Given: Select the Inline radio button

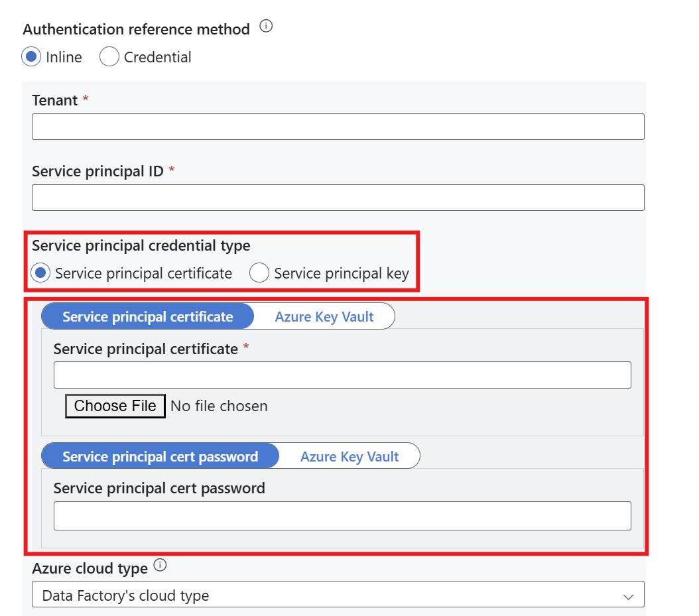Looking at the screenshot, I should (31, 57).
